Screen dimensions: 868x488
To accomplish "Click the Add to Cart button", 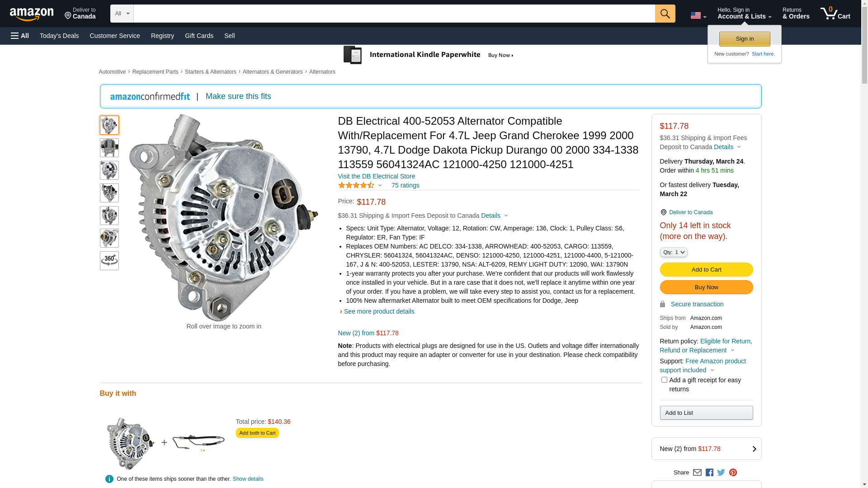I will tap(706, 270).
